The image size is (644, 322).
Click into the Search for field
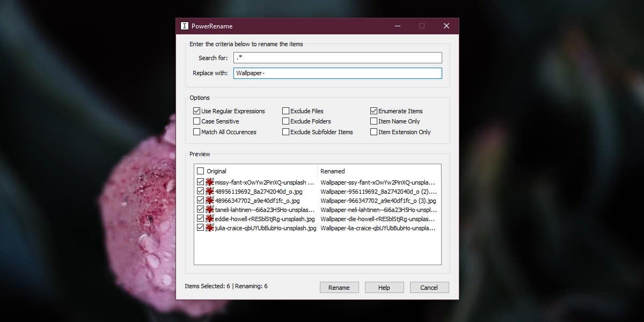pos(338,58)
